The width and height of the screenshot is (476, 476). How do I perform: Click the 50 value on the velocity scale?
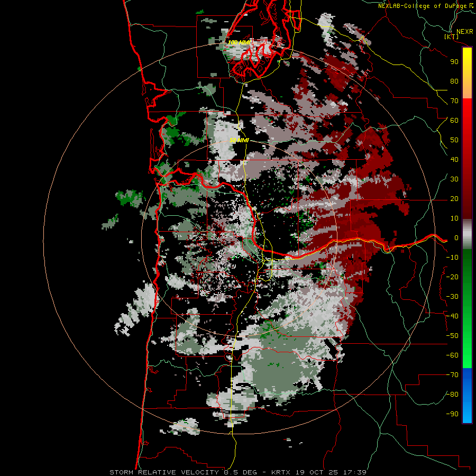tap(454, 140)
